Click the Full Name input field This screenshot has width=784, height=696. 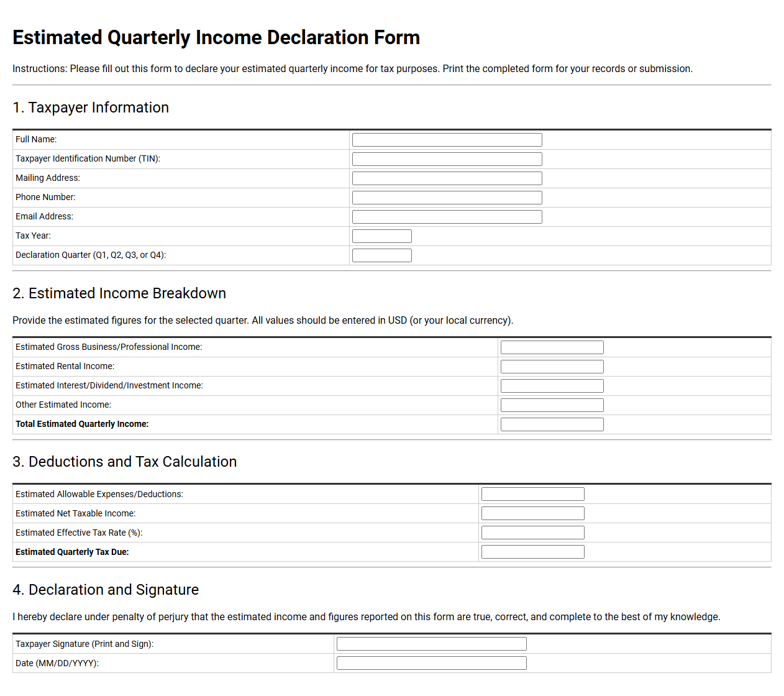point(447,140)
